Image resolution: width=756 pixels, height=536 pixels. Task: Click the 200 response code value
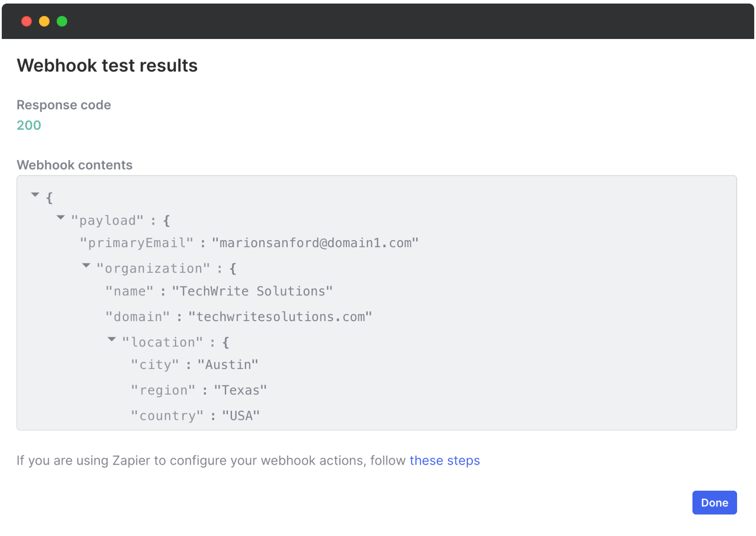point(29,125)
